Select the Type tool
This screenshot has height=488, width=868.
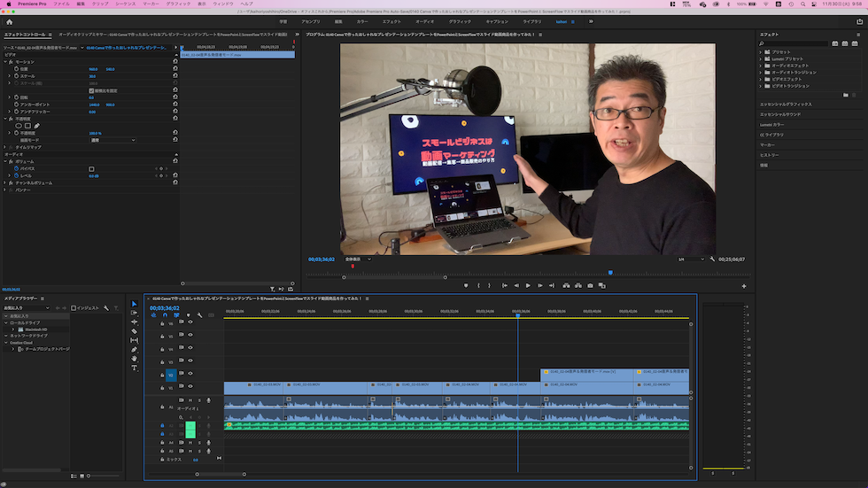click(x=135, y=368)
